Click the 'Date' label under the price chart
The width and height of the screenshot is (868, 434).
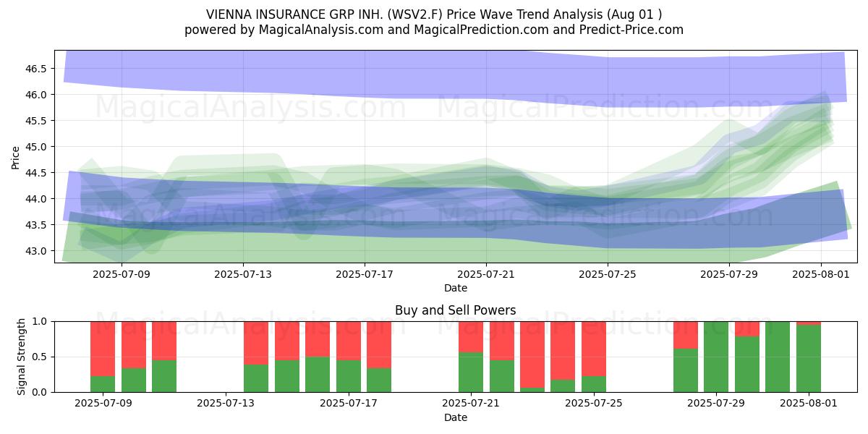coord(456,288)
